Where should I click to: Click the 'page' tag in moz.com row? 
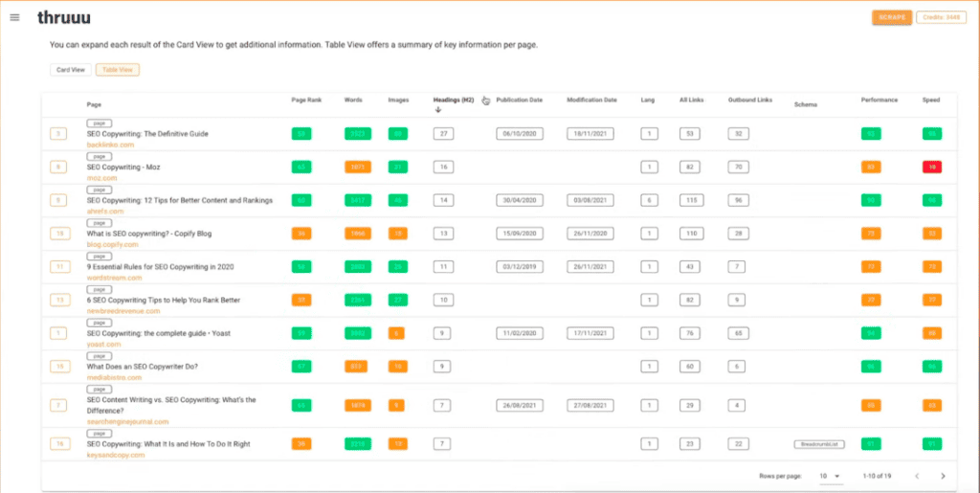(x=100, y=156)
